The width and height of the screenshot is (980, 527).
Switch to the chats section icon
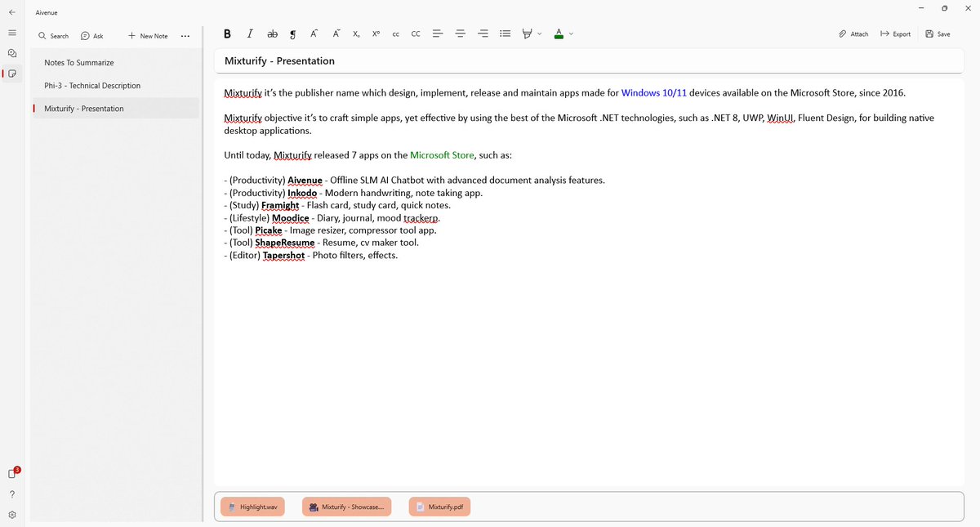pos(12,53)
